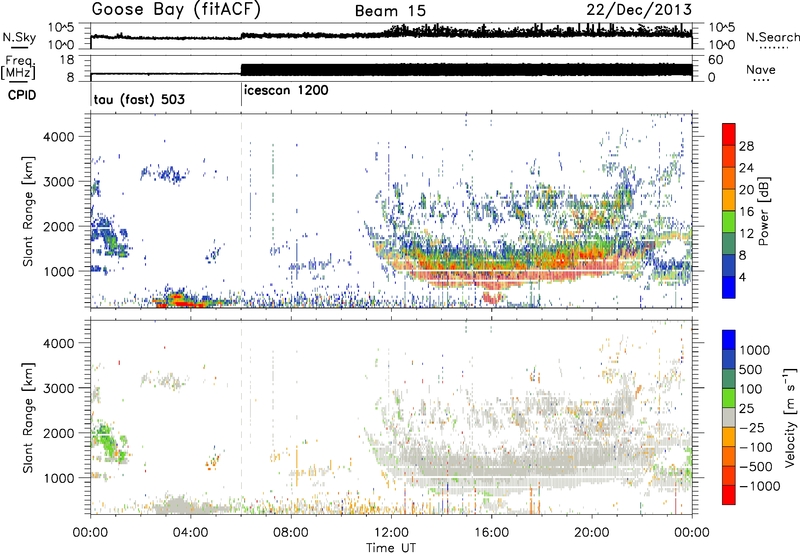Select the 'icescan 1200' mode label
800x554 pixels.
286,91
